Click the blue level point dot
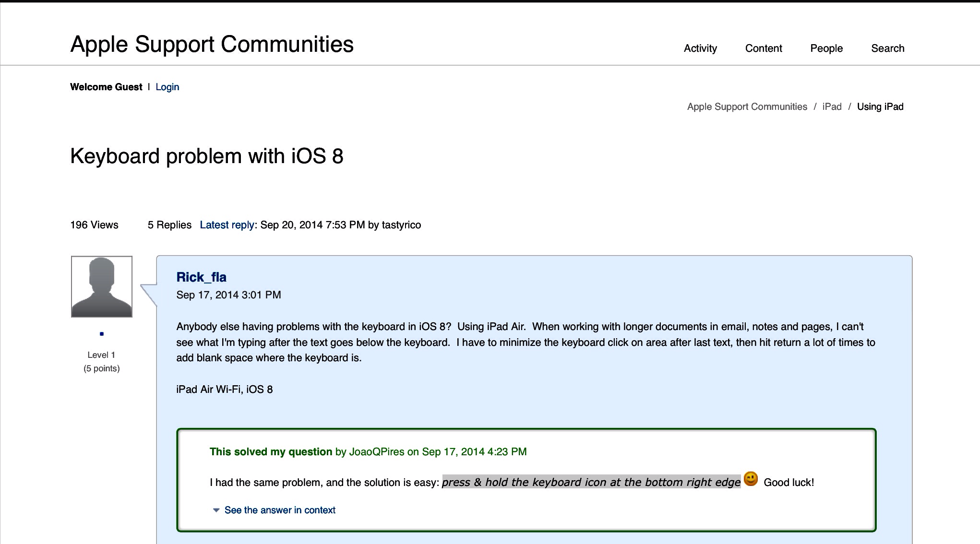This screenshot has height=544, width=980. click(x=102, y=334)
